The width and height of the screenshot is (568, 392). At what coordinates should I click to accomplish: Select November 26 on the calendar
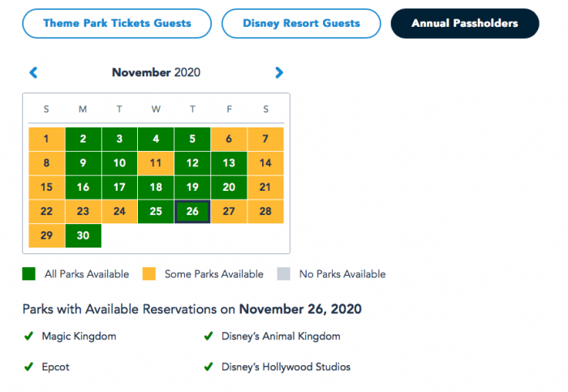point(192,212)
